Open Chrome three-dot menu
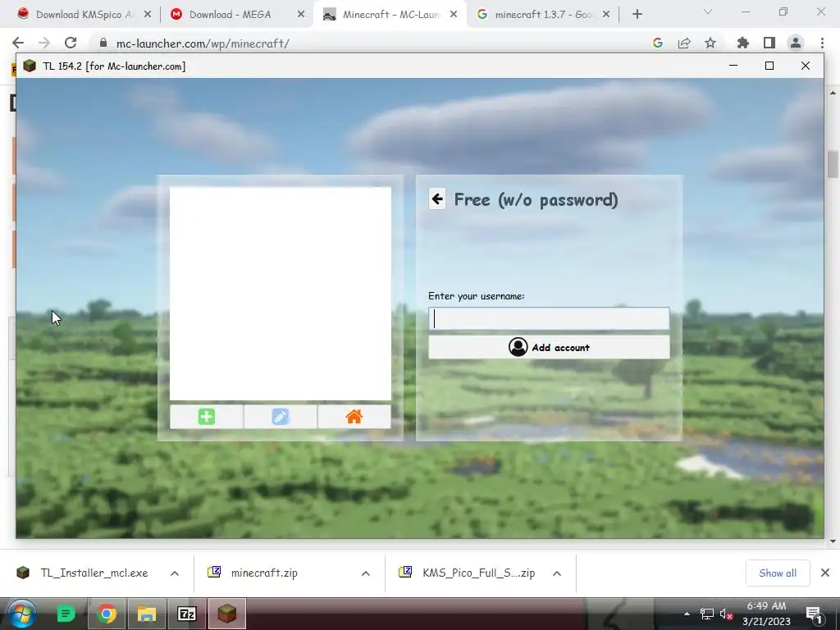Screen dimensions: 840x630 822,43
